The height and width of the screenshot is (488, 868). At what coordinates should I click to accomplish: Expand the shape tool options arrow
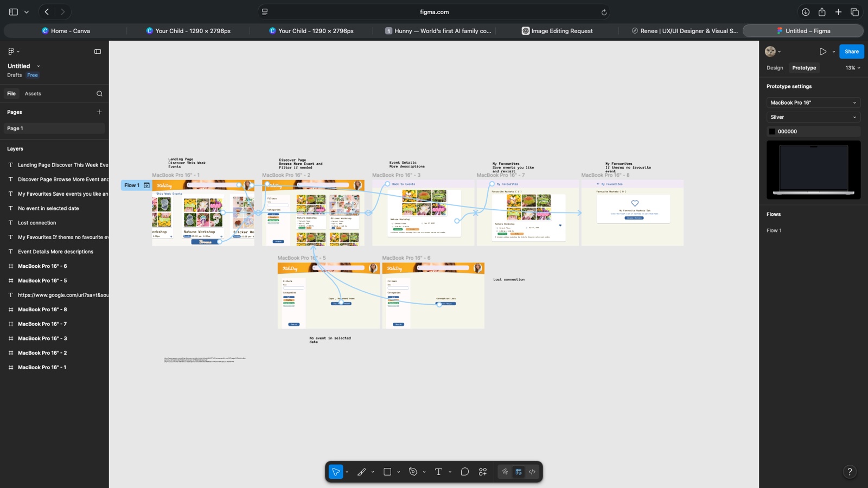(x=398, y=472)
